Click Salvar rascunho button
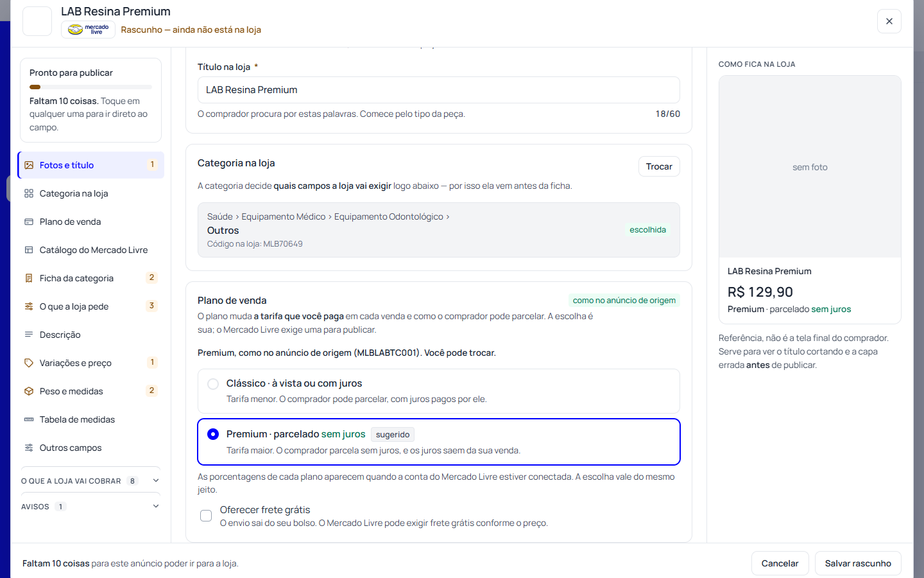924x578 pixels. tap(858, 563)
